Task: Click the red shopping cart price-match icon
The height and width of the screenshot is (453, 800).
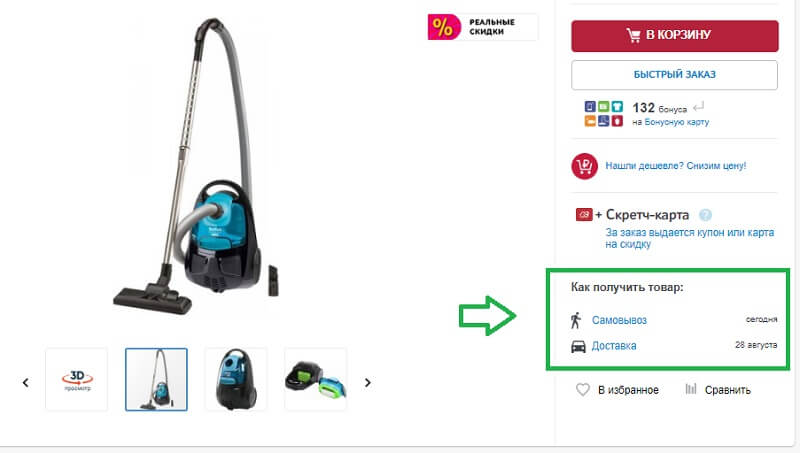Action: point(584,166)
